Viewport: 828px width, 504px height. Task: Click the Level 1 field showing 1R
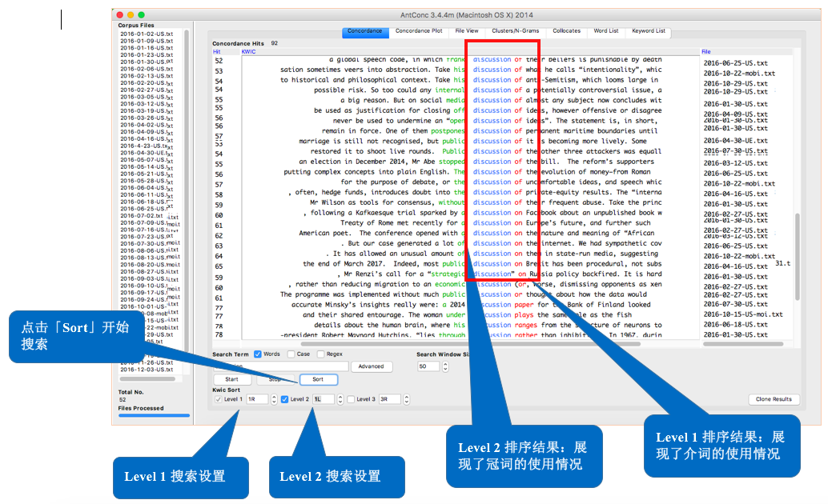click(257, 399)
